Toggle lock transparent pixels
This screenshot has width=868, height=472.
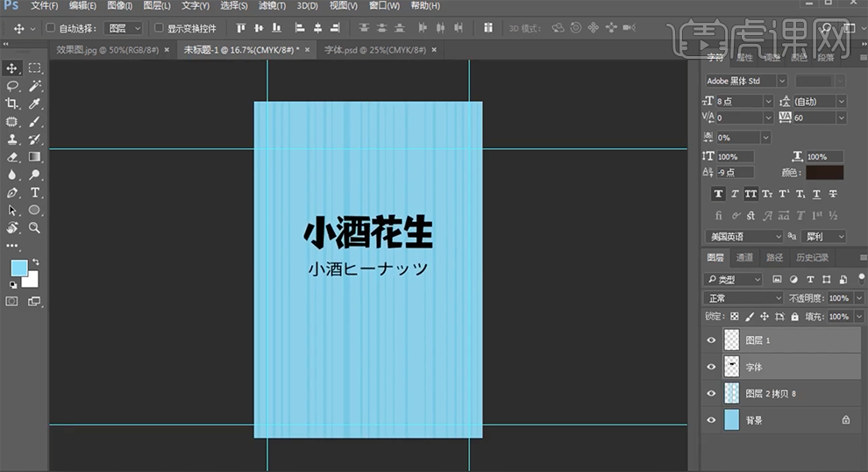(x=734, y=317)
